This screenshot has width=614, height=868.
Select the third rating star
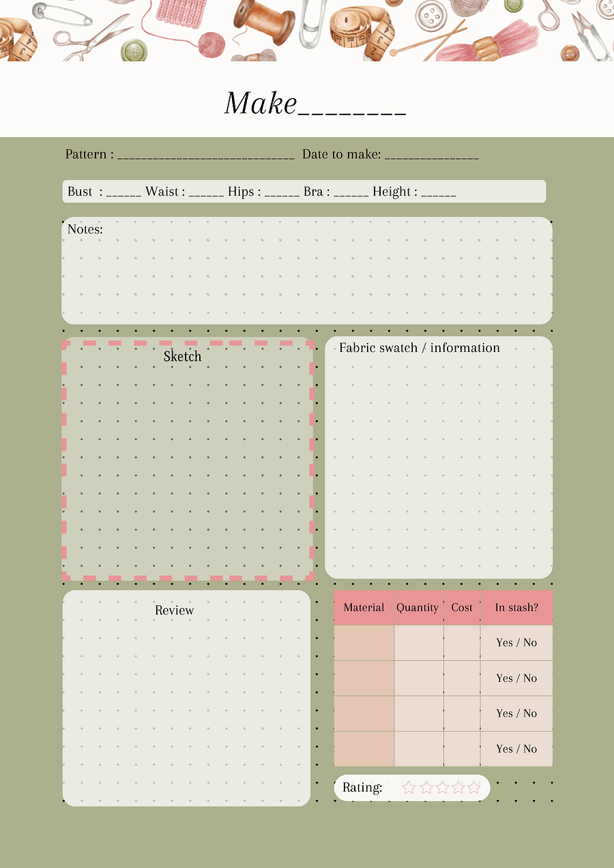442,788
